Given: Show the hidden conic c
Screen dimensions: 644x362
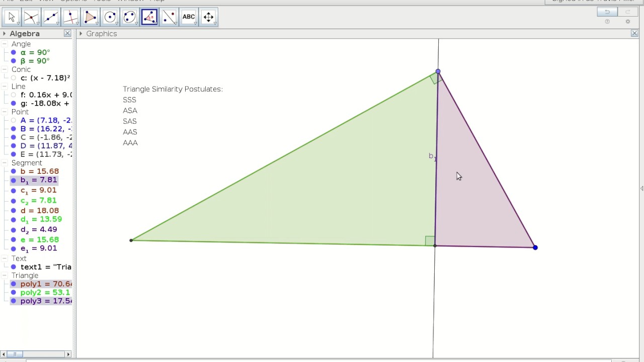Looking at the screenshot, I should pyautogui.click(x=14, y=78).
